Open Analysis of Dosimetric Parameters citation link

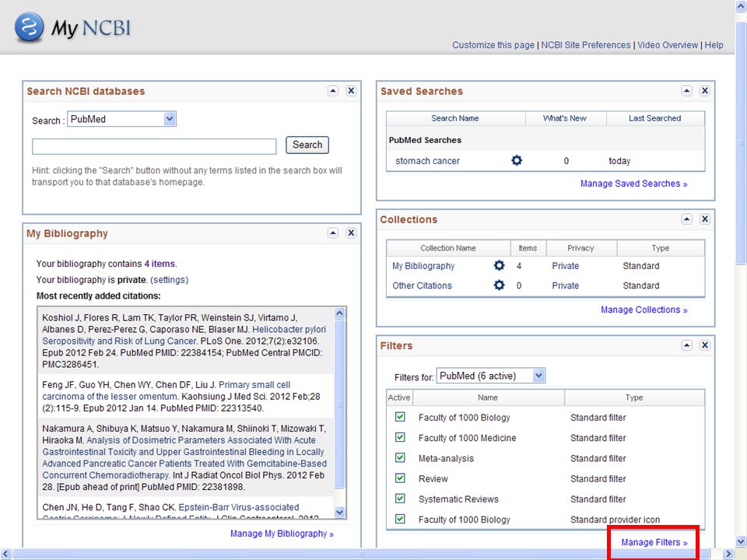pyautogui.click(x=184, y=457)
